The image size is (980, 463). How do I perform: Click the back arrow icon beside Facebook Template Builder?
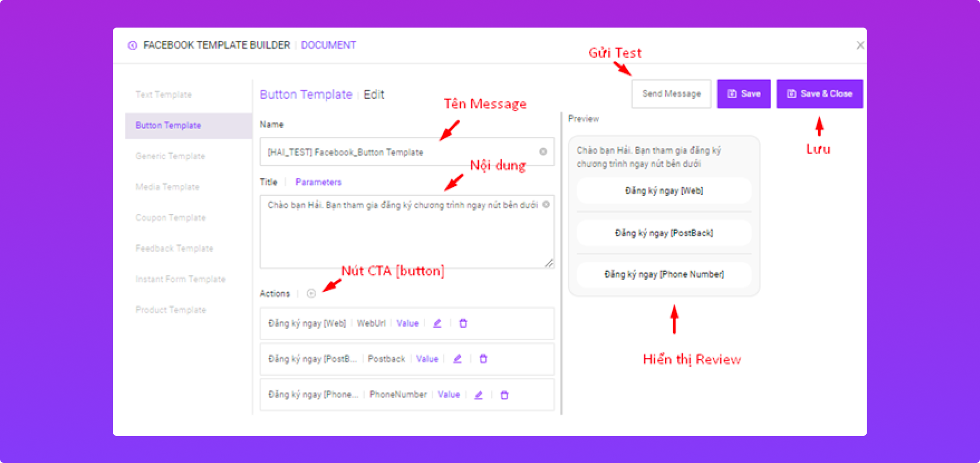(x=132, y=45)
